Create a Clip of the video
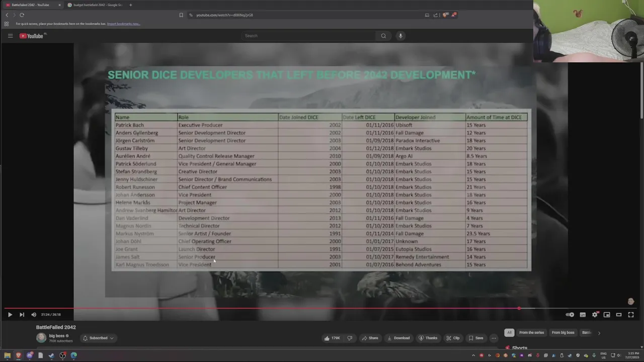Screen dimensions: 644x362 tap(453, 338)
